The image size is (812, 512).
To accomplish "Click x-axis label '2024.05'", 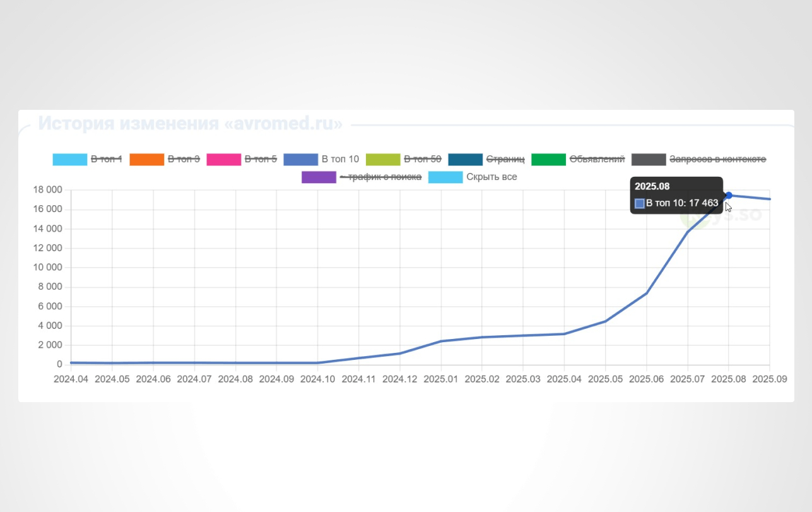I will click(112, 379).
